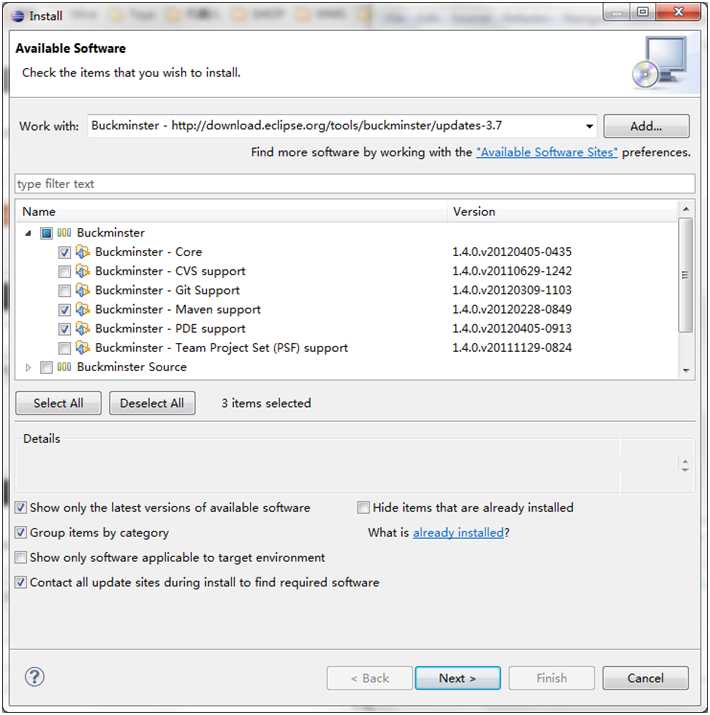Click the software list scroll up arrow
The height and width of the screenshot is (715, 710).
coord(686,209)
